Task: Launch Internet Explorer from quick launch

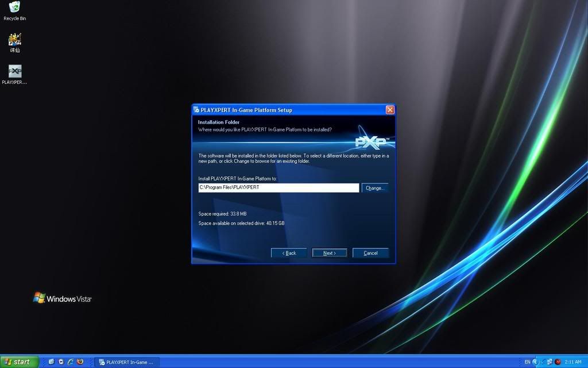Action: 71,362
